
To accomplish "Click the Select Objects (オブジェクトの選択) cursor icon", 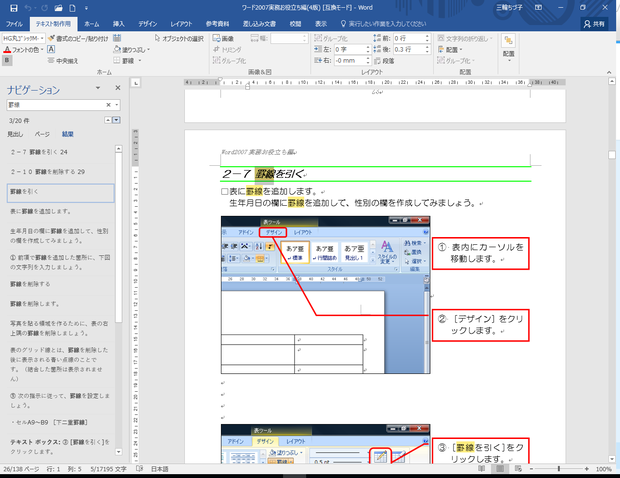I will click(x=157, y=38).
